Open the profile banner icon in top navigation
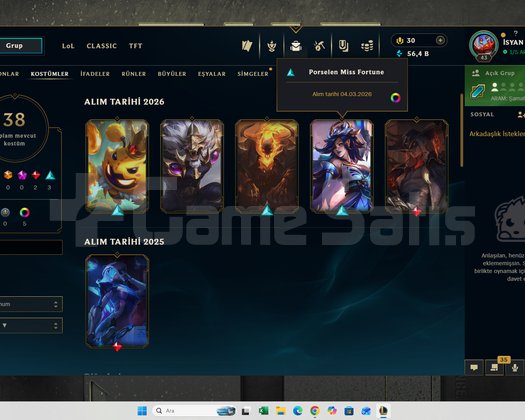525x420 pixels. (247, 46)
